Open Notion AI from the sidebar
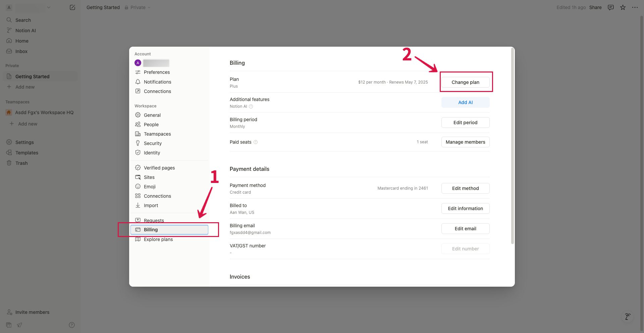The width and height of the screenshot is (644, 333). click(x=40, y=31)
